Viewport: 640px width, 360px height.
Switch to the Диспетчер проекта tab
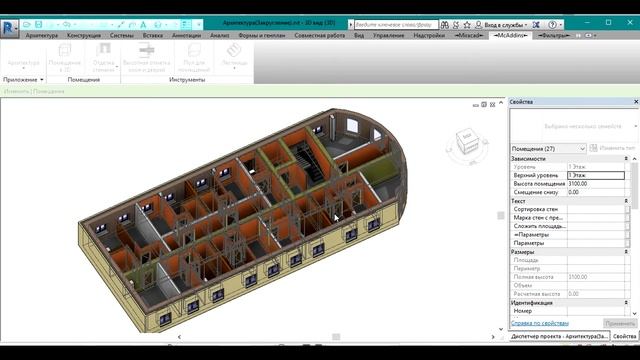tap(560, 336)
